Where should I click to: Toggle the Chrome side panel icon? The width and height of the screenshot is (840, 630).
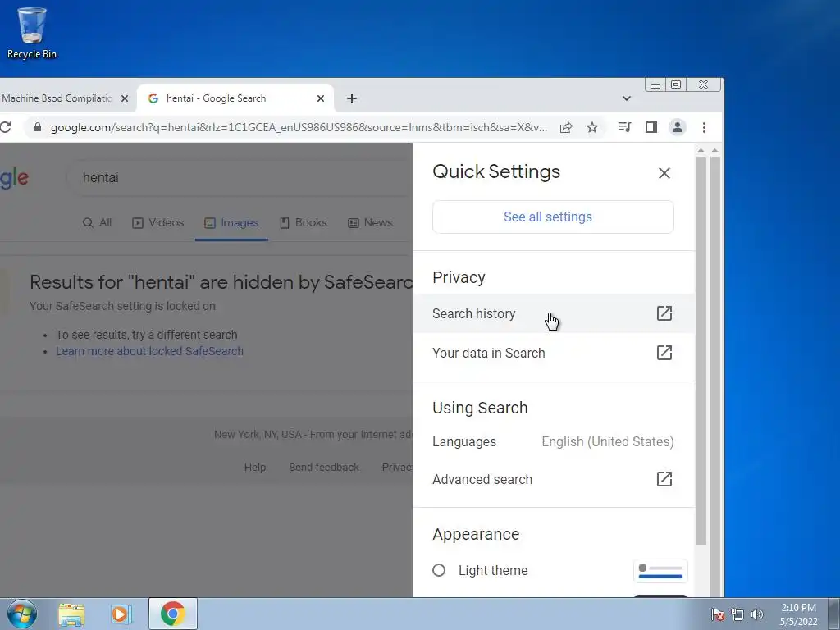(x=651, y=127)
